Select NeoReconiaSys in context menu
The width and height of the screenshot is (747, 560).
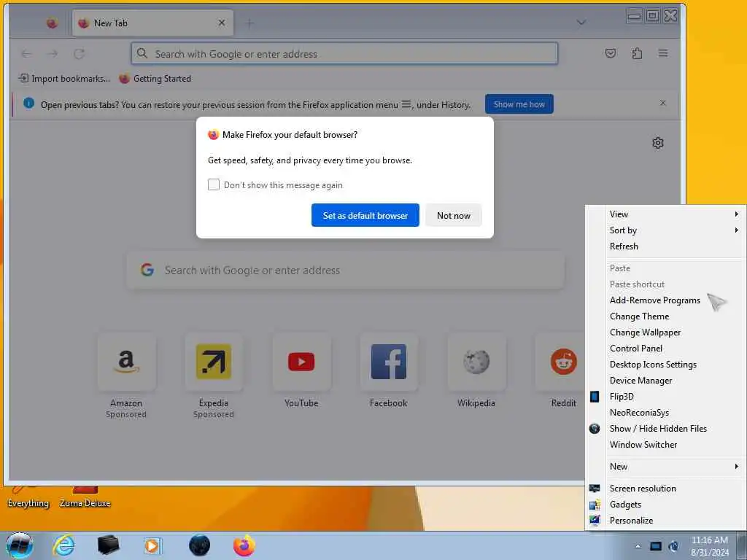click(x=665, y=413)
